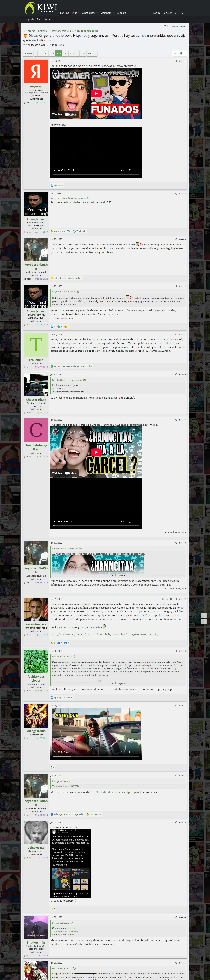The height and width of the screenshot is (980, 210).
Task: Share post #4,445 via share icon
Action: pos(176,335)
